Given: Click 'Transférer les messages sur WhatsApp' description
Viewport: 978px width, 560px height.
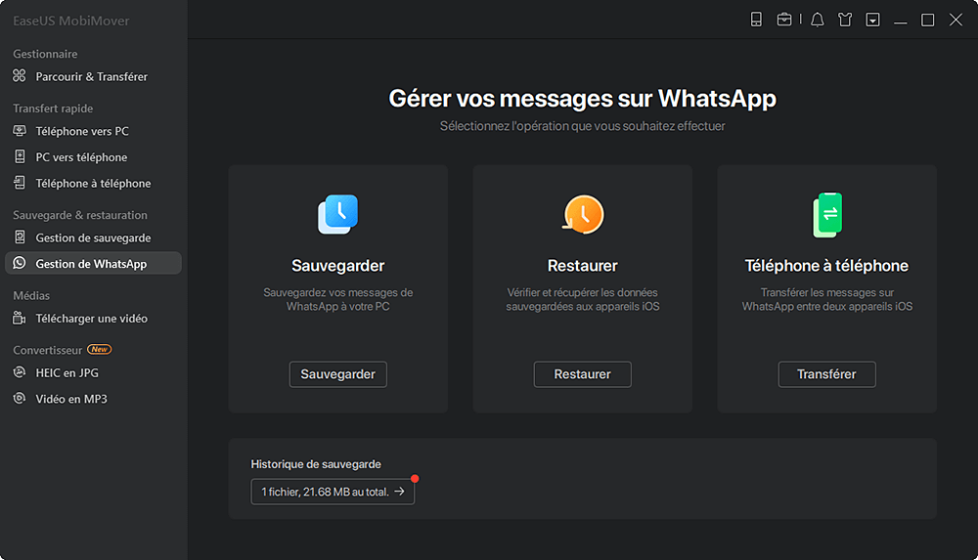Looking at the screenshot, I should [x=827, y=299].
